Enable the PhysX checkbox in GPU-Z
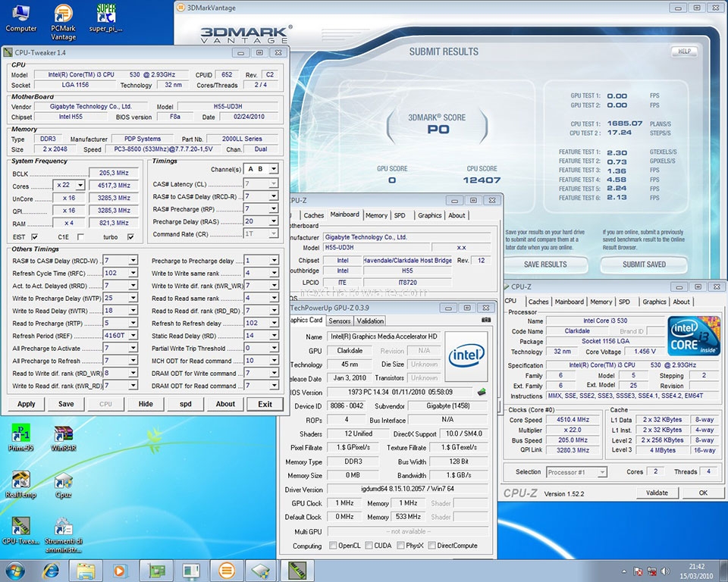 (x=400, y=546)
